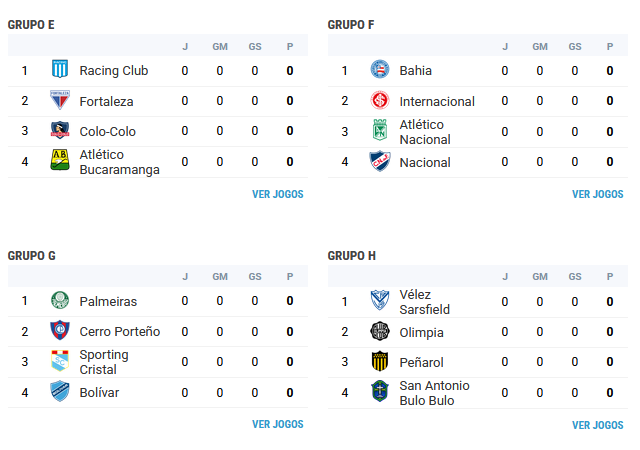Click the Bolívar team crest
Screen dimensions: 640x450
60,392
